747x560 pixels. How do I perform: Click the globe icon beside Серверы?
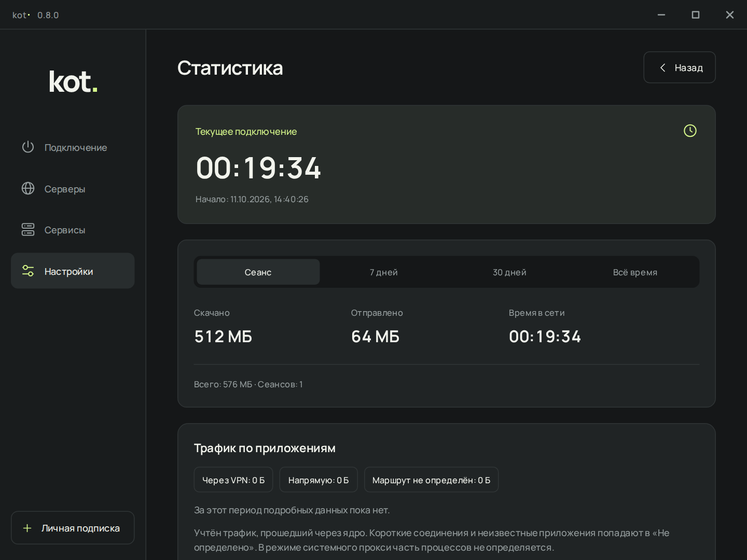[x=28, y=188]
